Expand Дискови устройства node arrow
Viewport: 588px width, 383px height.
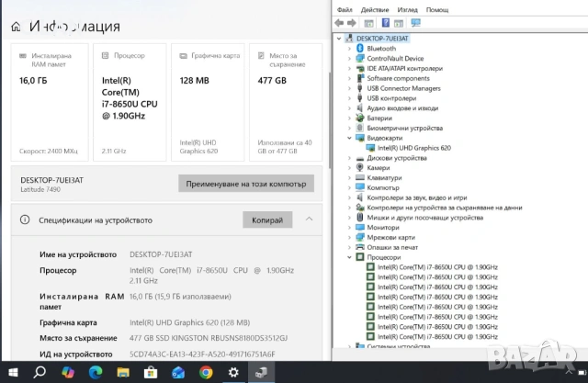click(349, 158)
